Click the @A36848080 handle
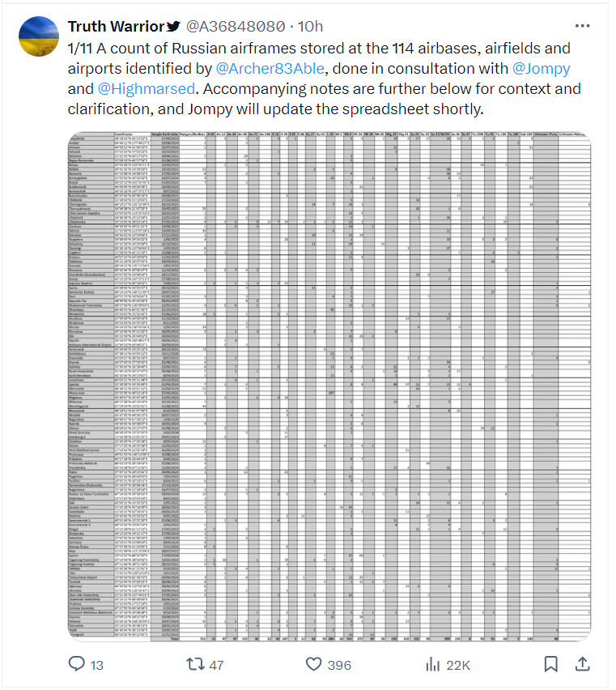 [x=236, y=27]
